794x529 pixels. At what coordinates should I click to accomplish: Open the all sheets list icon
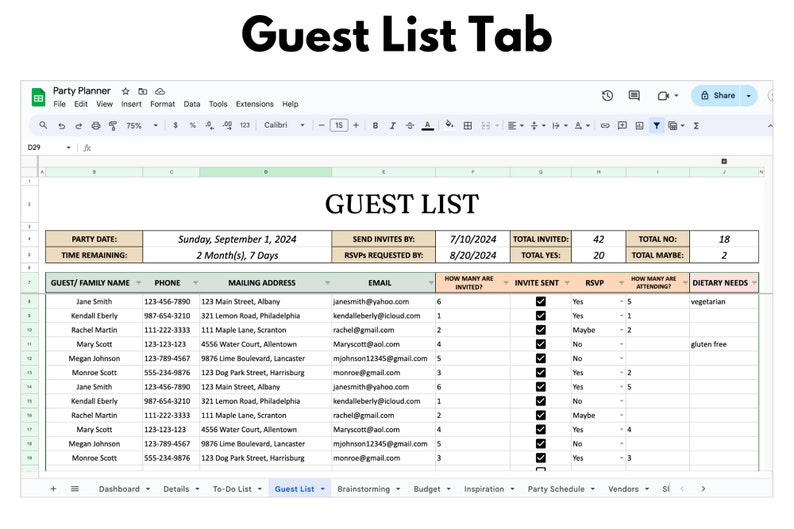click(75, 489)
